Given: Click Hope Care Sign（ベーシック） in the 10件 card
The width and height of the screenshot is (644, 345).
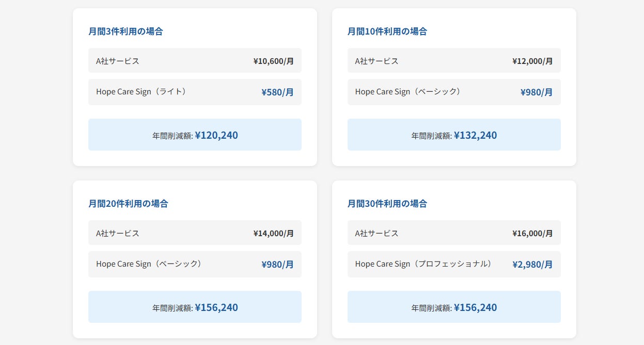Looking at the screenshot, I should [x=408, y=92].
